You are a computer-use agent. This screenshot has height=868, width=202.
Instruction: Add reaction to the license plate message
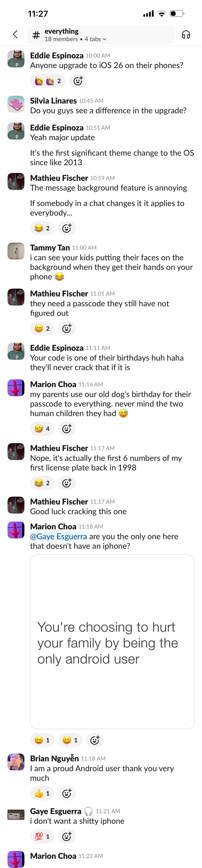tap(67, 483)
